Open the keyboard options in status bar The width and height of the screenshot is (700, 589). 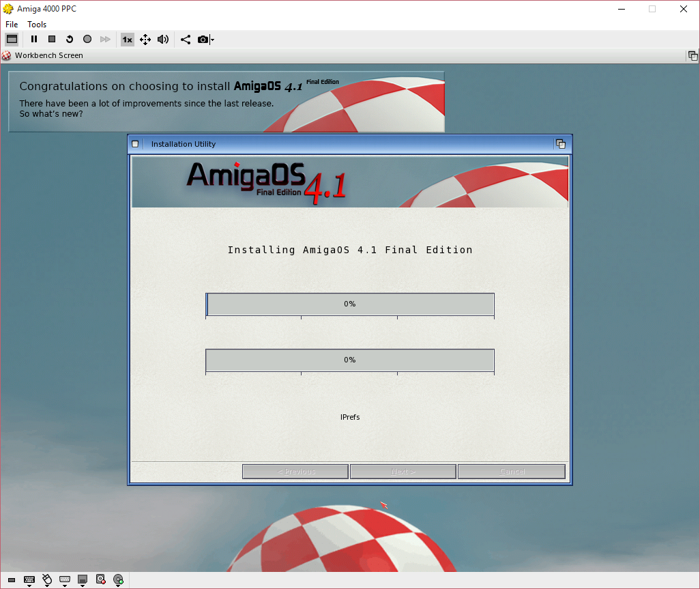(x=29, y=581)
